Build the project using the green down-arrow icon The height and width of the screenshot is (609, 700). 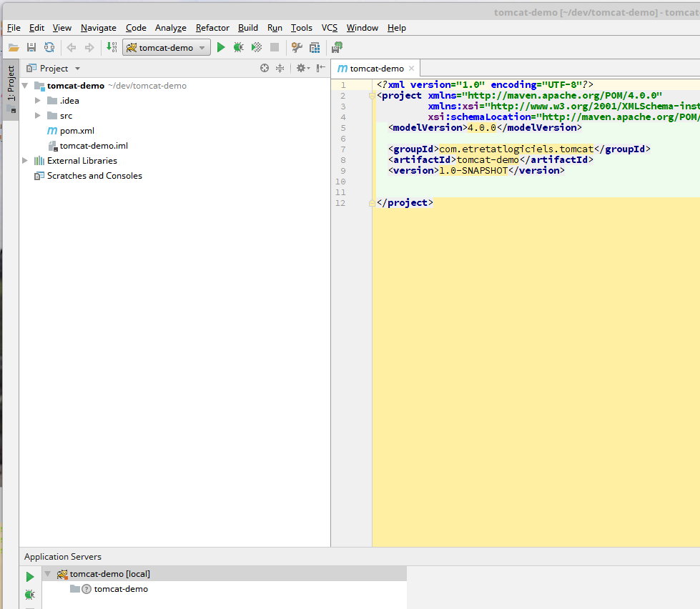[111, 47]
